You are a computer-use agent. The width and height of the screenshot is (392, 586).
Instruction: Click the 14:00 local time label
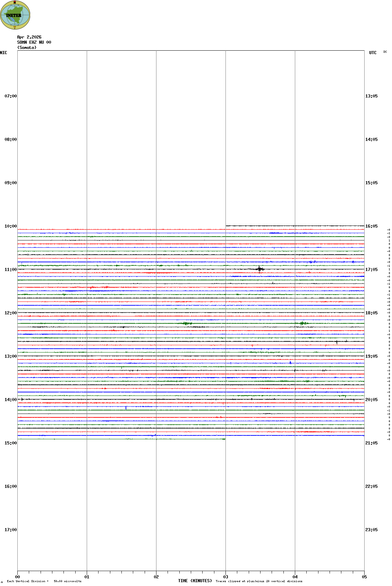pyautogui.click(x=10, y=400)
